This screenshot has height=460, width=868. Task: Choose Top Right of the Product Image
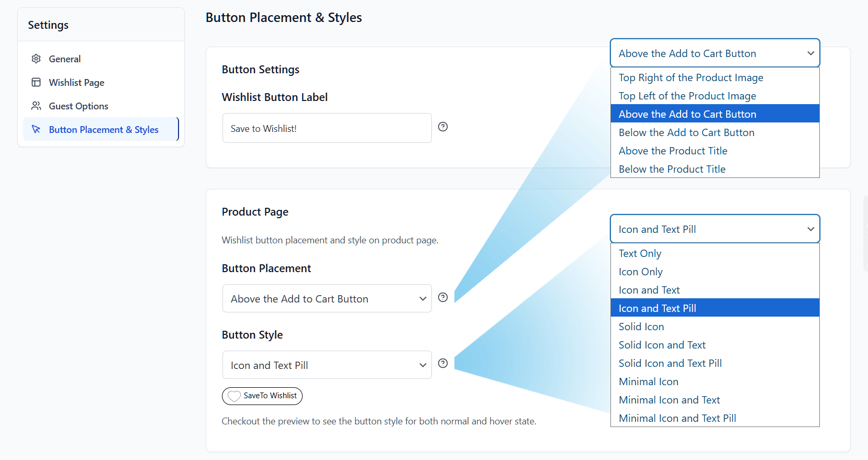tap(691, 77)
